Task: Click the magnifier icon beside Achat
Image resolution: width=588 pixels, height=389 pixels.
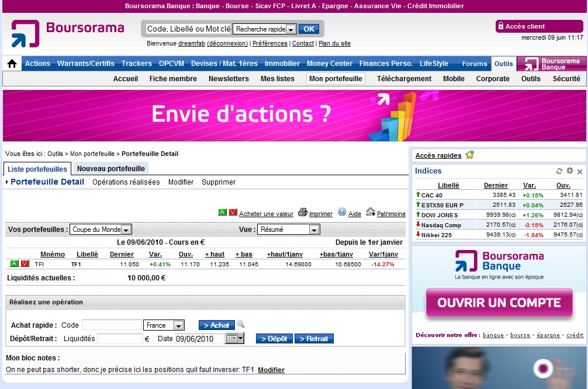Action: tap(240, 325)
